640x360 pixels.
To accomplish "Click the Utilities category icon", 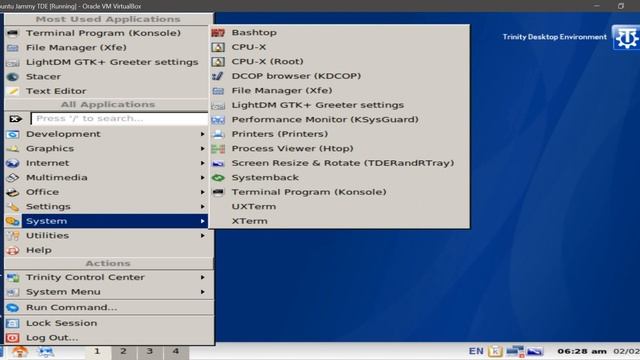I will tap(13, 236).
